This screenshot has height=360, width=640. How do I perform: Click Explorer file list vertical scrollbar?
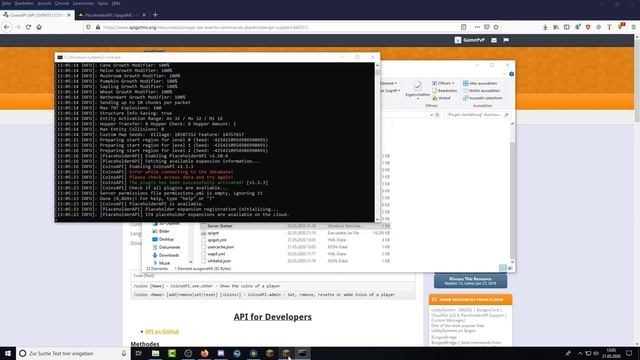click(x=512, y=193)
